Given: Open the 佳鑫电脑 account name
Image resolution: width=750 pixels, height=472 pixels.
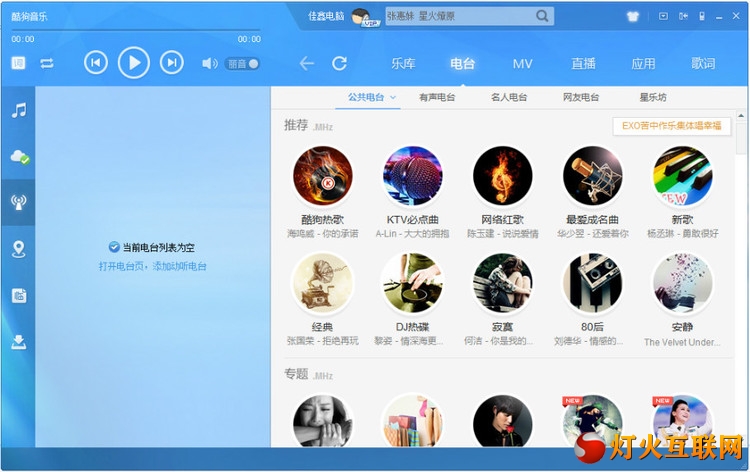Looking at the screenshot, I should point(326,16).
